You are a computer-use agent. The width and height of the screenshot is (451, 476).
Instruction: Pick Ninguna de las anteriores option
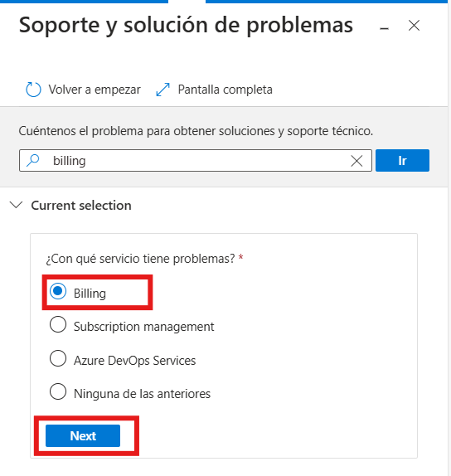pos(58,391)
